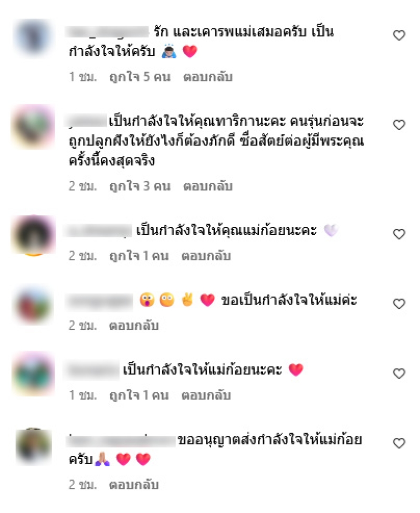420x513 pixels.
Task: Like the 'ขออนุญาตส่งกำลังใจให้แม่ก้อย' comment
Action: point(399,443)
